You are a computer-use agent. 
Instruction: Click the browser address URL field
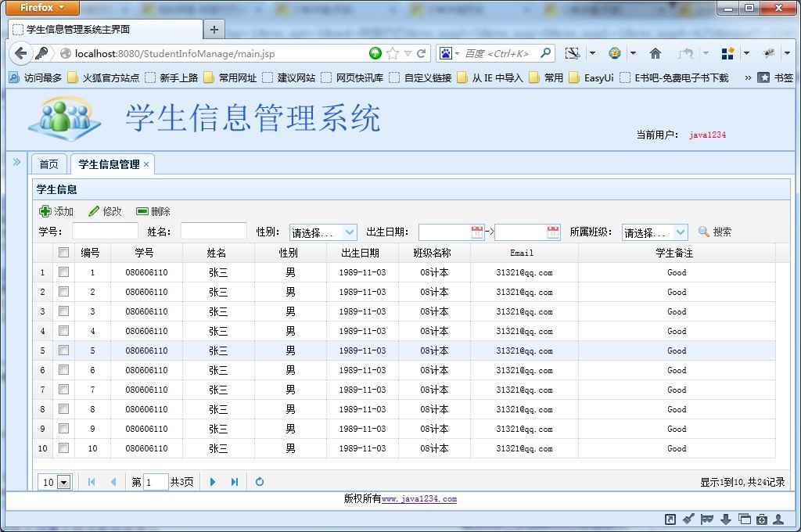click(x=220, y=54)
